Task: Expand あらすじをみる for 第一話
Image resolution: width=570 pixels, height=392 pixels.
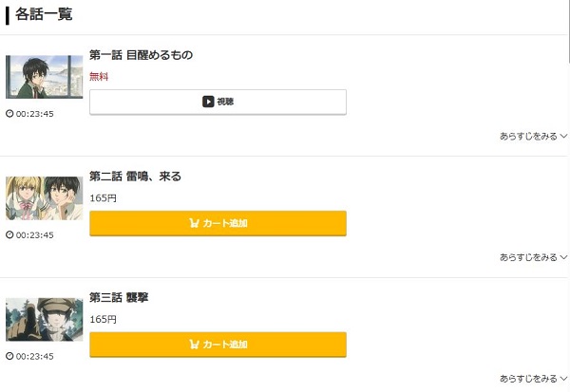Action: click(533, 136)
